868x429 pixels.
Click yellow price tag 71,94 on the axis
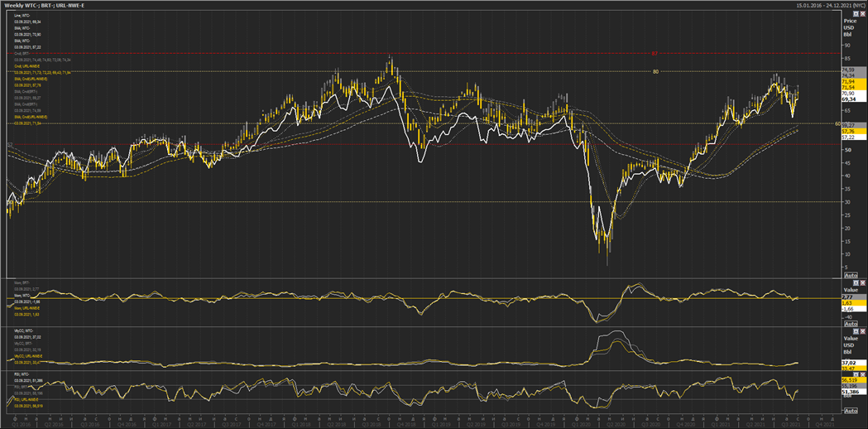coord(854,81)
